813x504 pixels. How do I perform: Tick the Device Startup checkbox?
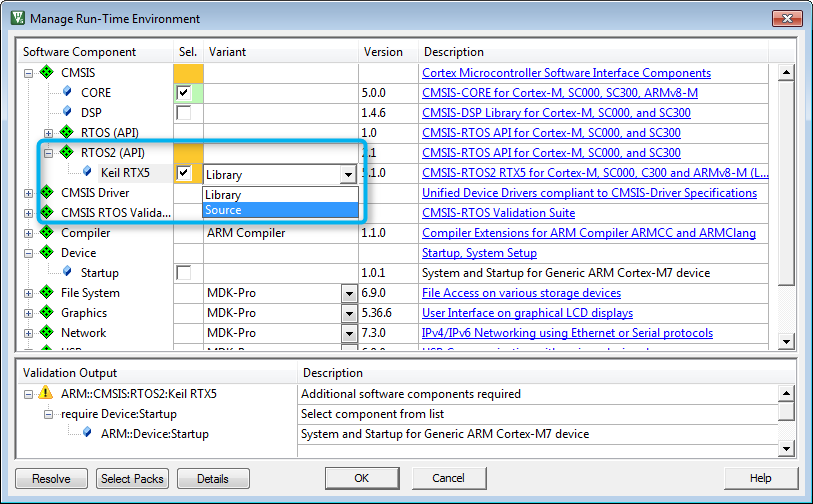coord(183,273)
